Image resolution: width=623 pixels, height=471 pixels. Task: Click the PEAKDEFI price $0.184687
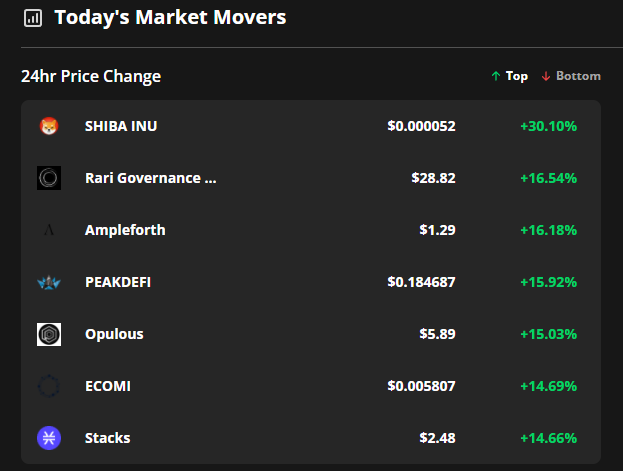pos(421,282)
